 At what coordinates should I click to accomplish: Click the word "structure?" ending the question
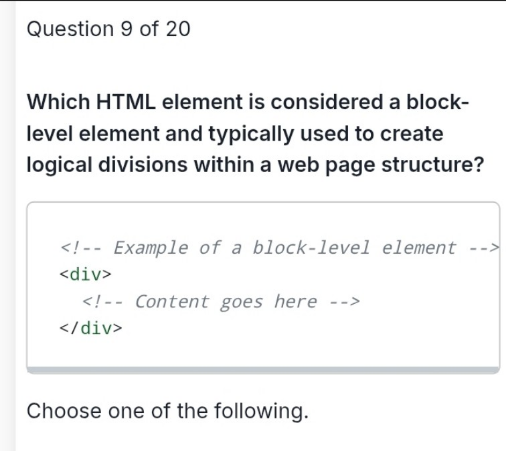[432, 165]
